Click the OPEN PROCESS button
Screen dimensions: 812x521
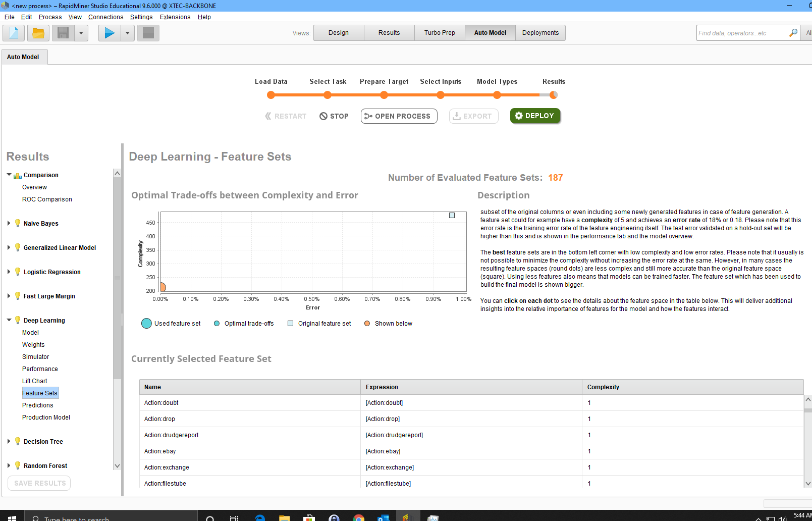pyautogui.click(x=399, y=116)
